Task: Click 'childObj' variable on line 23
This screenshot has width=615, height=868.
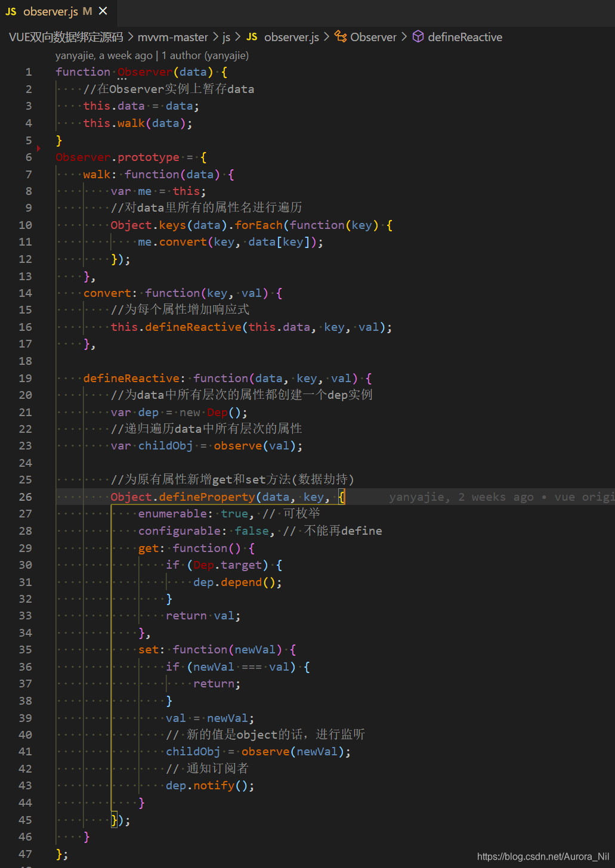Action: tap(166, 446)
